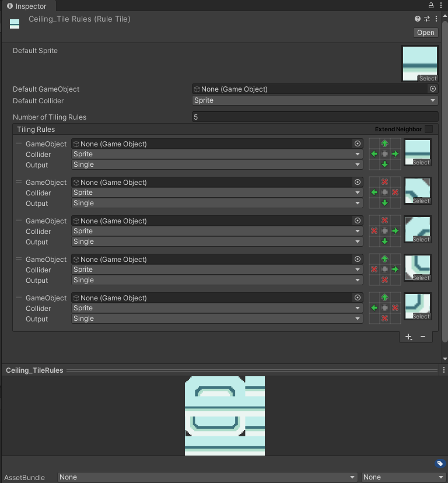Click the Number of Tiling Rules field

tap(315, 117)
